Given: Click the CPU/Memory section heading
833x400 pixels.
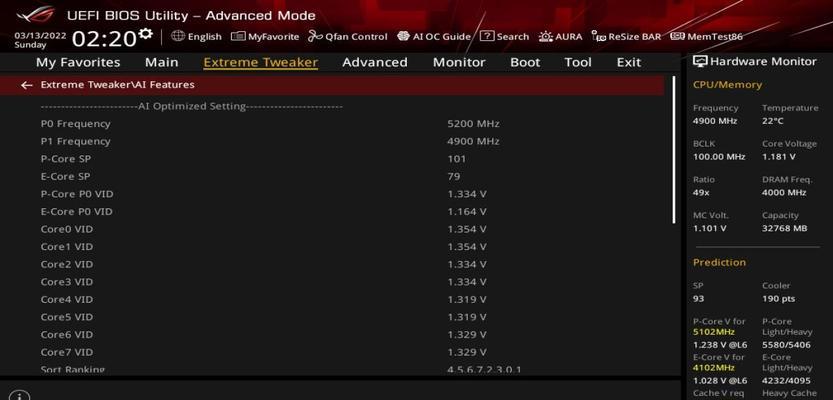Looking at the screenshot, I should (727, 84).
